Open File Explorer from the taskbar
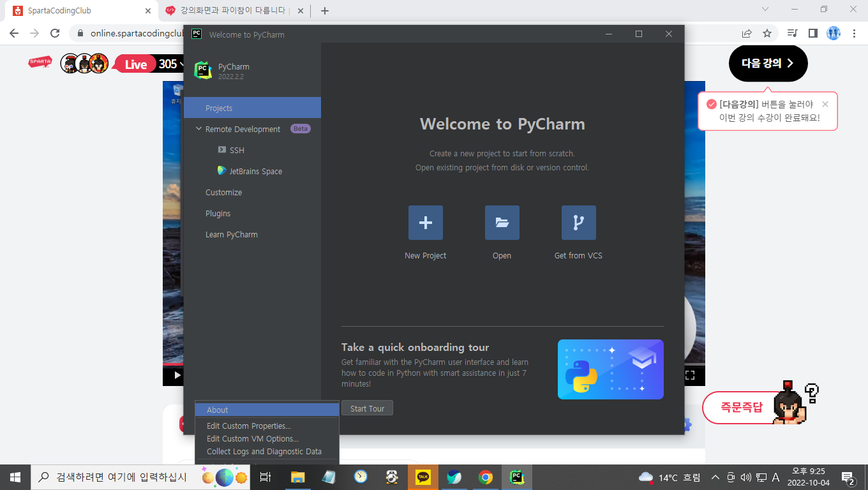Screen dimensions: 868x490 297,477
